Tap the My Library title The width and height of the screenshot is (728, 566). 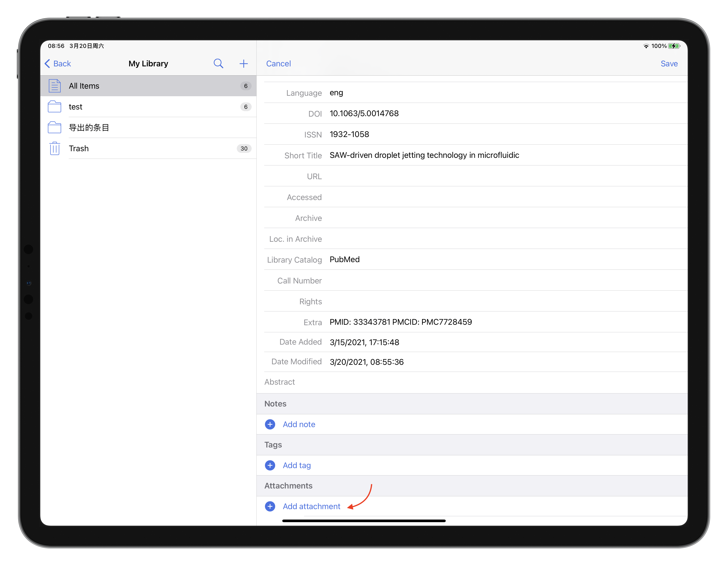pos(148,64)
